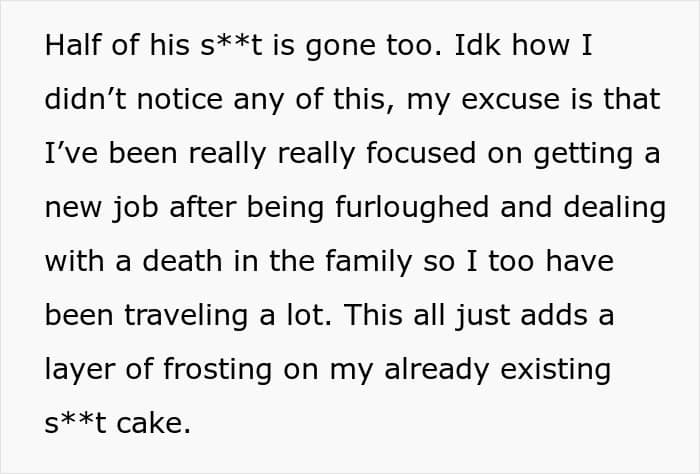Select the word "notice" in the paragraph

pos(179,99)
